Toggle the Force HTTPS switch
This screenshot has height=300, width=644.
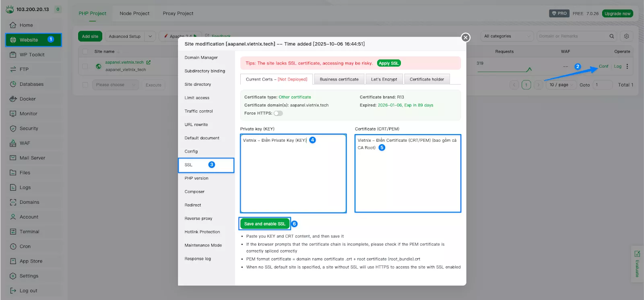point(278,113)
